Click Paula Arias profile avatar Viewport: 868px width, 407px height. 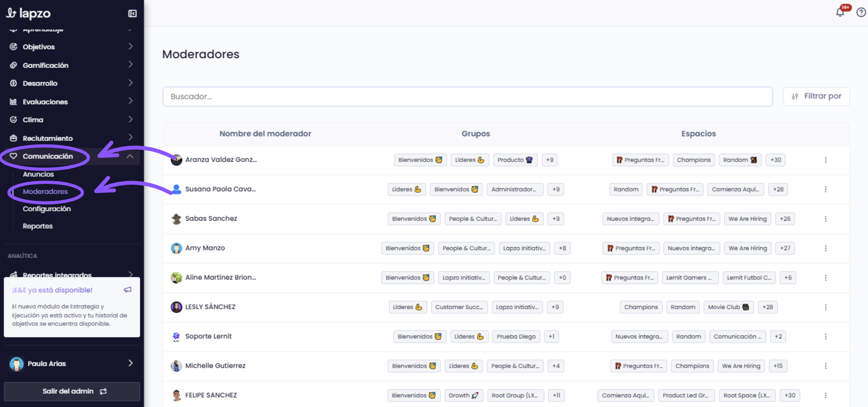[17, 364]
